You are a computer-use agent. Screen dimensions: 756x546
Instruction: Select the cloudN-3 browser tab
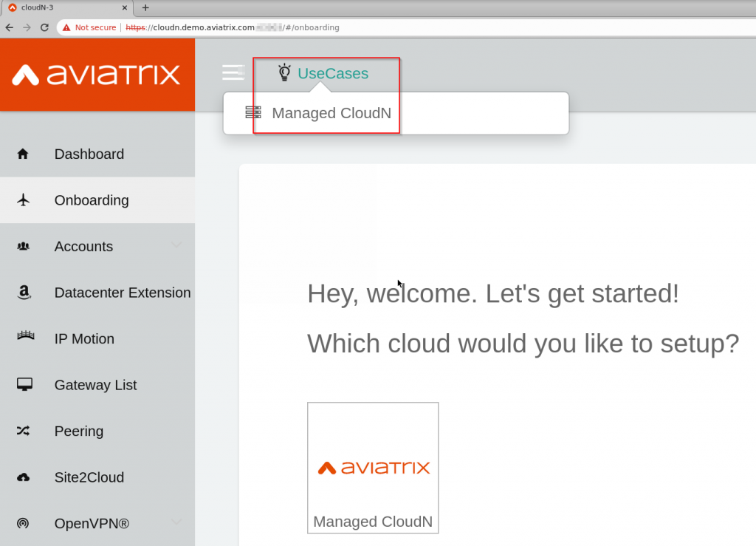coord(67,7)
